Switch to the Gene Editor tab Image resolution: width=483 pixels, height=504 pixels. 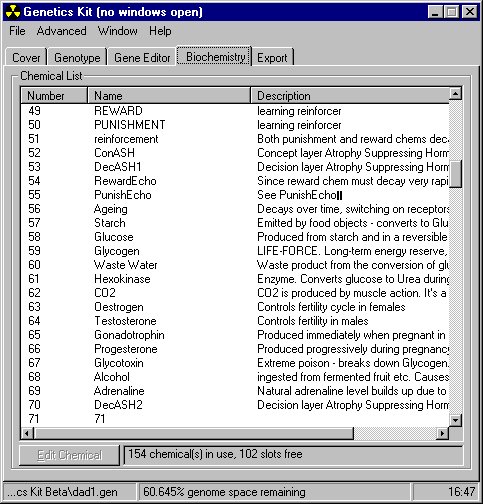click(x=142, y=58)
